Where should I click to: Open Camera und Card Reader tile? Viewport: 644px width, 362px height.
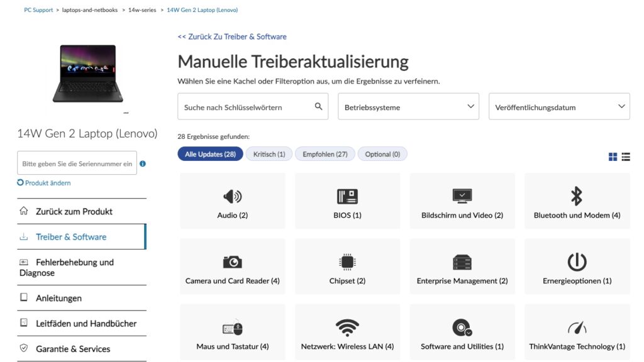coord(232,266)
